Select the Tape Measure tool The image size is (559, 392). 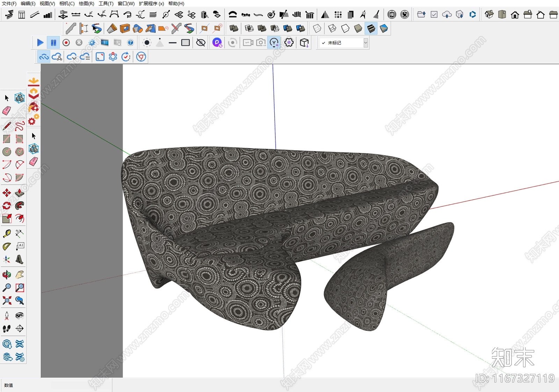[x=7, y=233]
